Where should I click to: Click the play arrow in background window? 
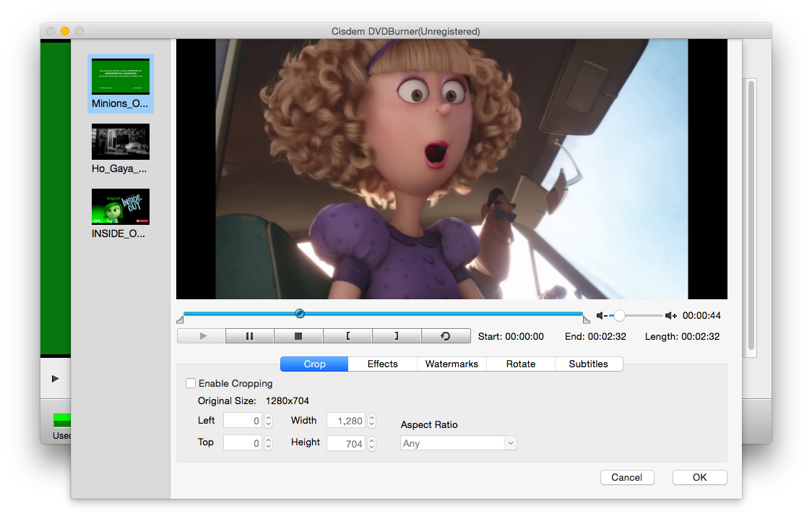point(56,379)
